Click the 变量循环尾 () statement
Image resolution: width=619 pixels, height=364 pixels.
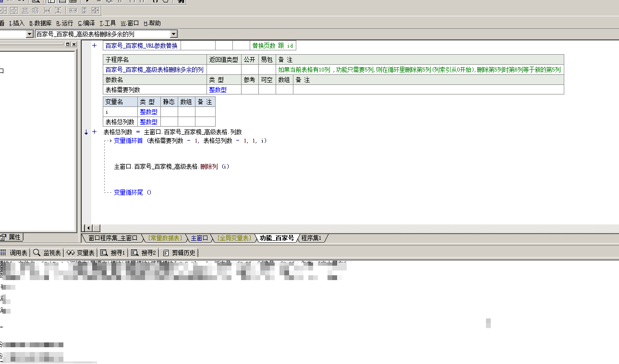[133, 192]
